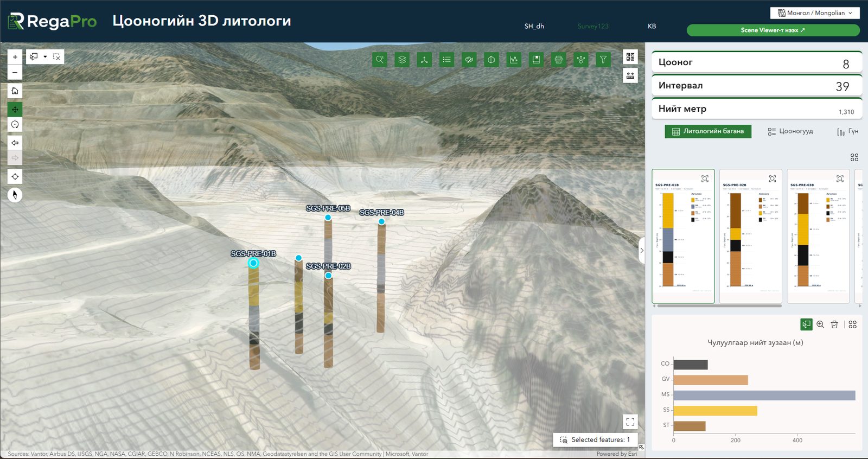The image size is (868, 459).
Task: Select the Литологийн багана tab
Action: click(708, 131)
